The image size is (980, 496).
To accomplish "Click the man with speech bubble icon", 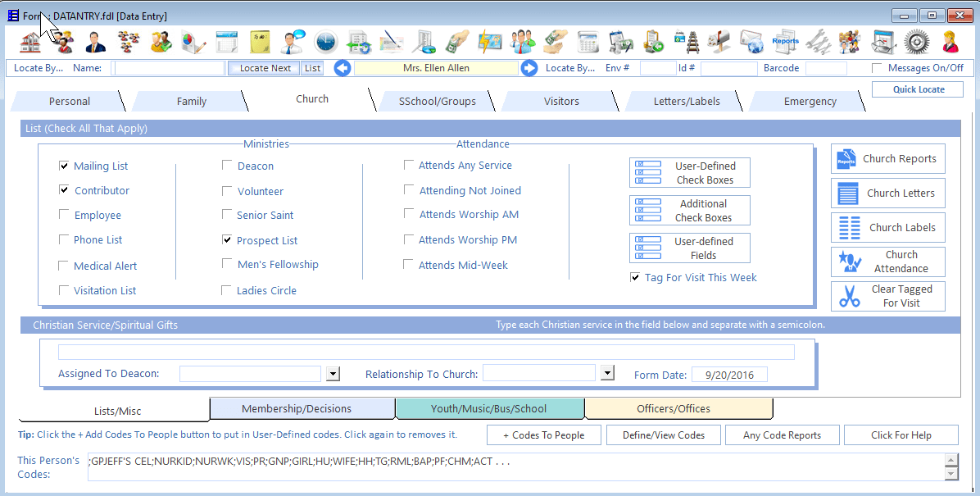I will (x=293, y=43).
